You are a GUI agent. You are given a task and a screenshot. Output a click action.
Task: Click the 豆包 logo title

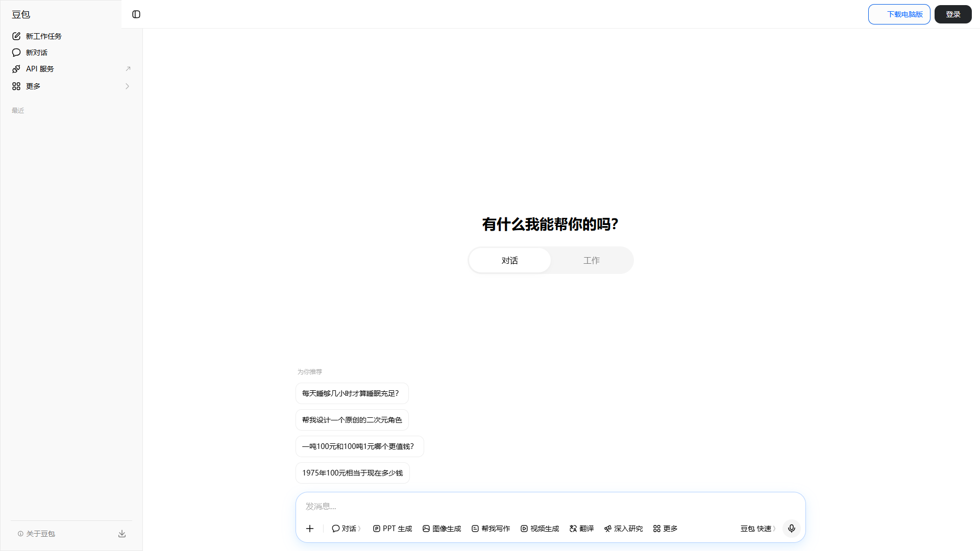[21, 14]
